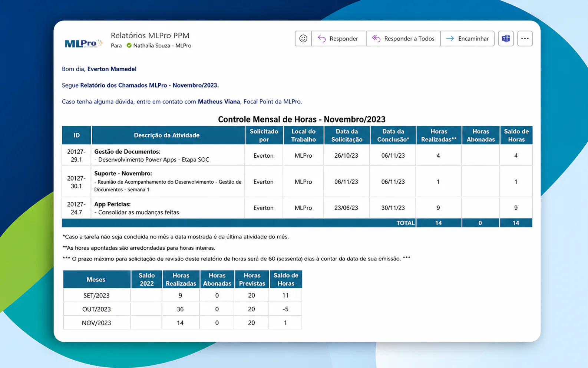Click the title Controle Mensal de Horas - Novembro/2023
This screenshot has height=368, width=588.
[x=302, y=119]
